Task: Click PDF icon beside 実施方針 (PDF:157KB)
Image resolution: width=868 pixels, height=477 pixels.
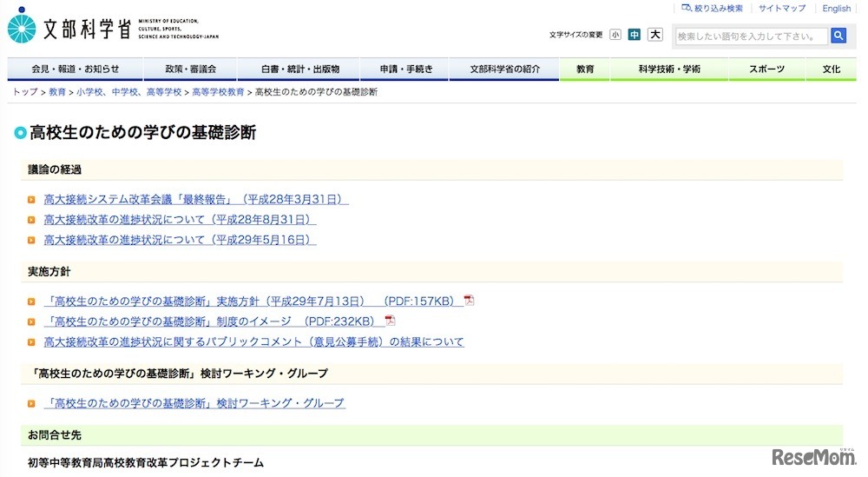Action: click(469, 301)
